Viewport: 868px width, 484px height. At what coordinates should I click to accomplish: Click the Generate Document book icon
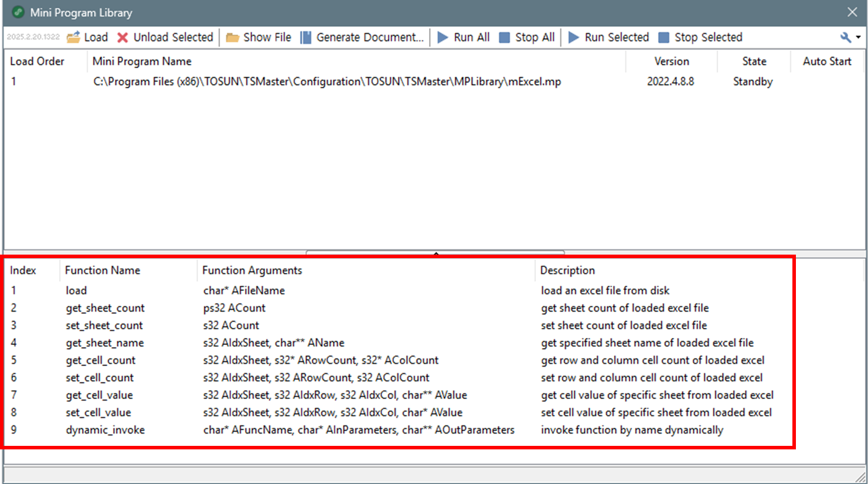pos(305,38)
